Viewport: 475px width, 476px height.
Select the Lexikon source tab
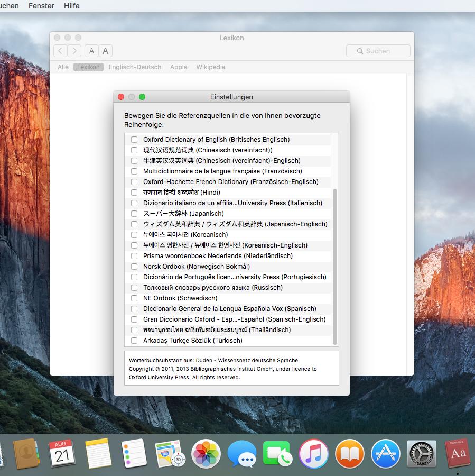pos(88,67)
